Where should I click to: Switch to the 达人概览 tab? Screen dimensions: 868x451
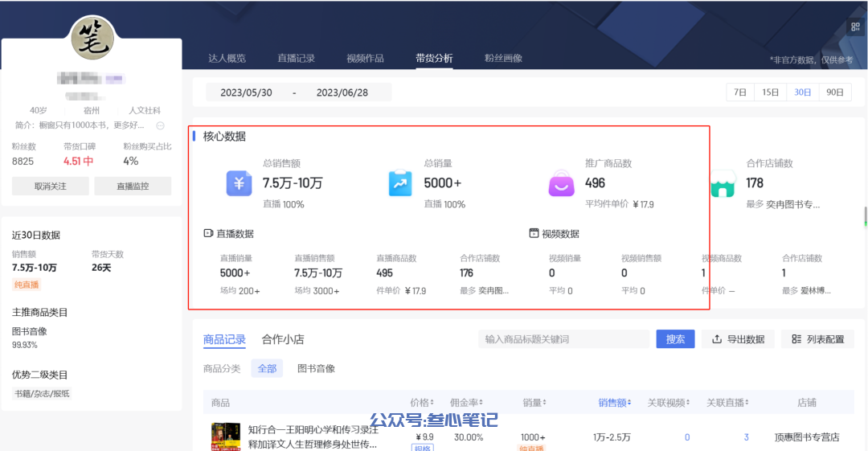[227, 58]
